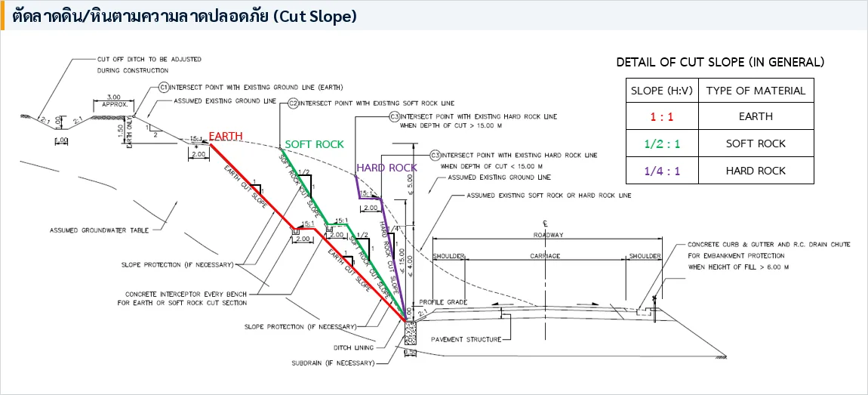Image resolution: width=868 pixels, height=395 pixels.
Task: Click the TYPE OF MATERIAL table header
Action: tap(756, 91)
